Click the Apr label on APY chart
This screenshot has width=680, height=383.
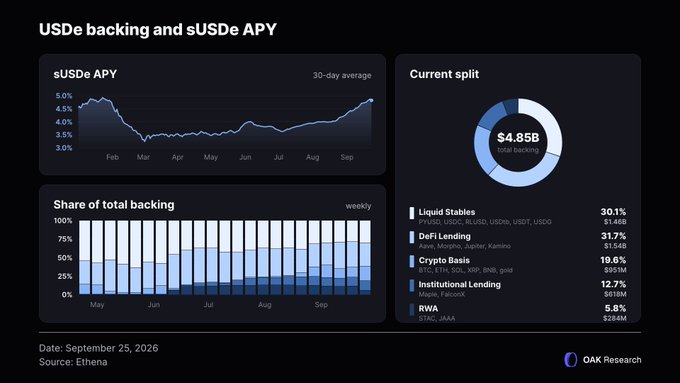click(x=177, y=157)
